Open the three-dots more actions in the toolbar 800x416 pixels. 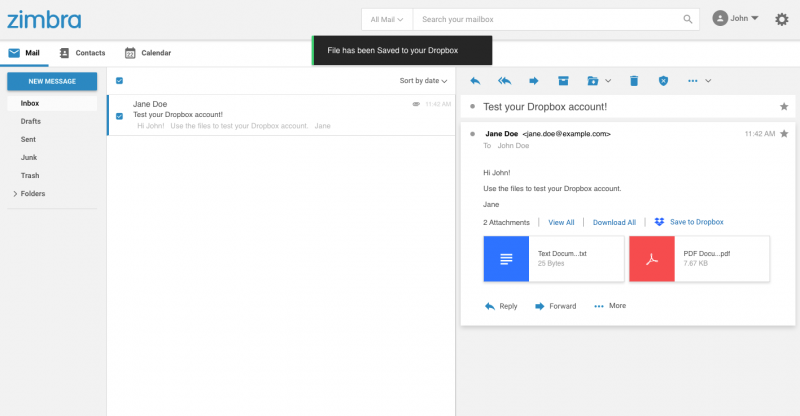[x=692, y=81]
